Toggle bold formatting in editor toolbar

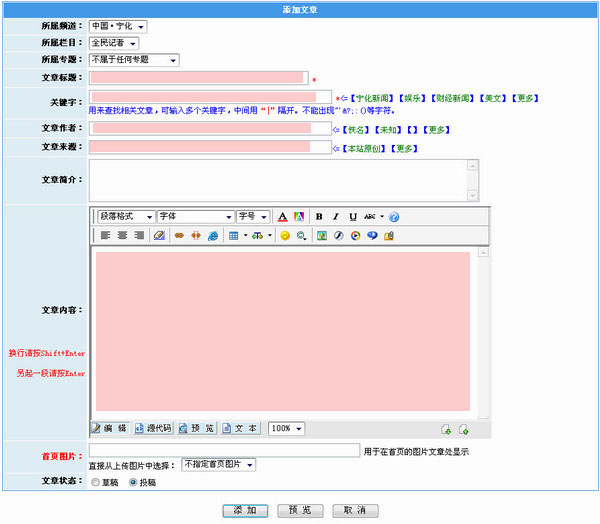click(x=318, y=217)
